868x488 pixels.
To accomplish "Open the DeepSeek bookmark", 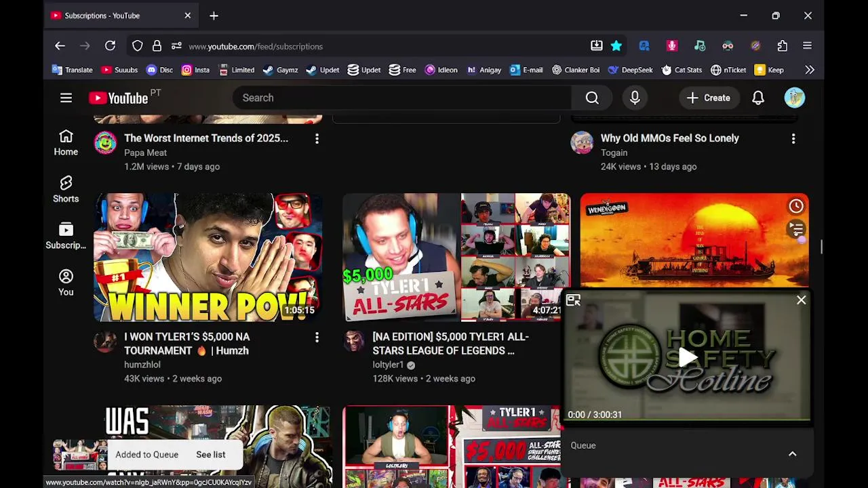I will tap(630, 70).
